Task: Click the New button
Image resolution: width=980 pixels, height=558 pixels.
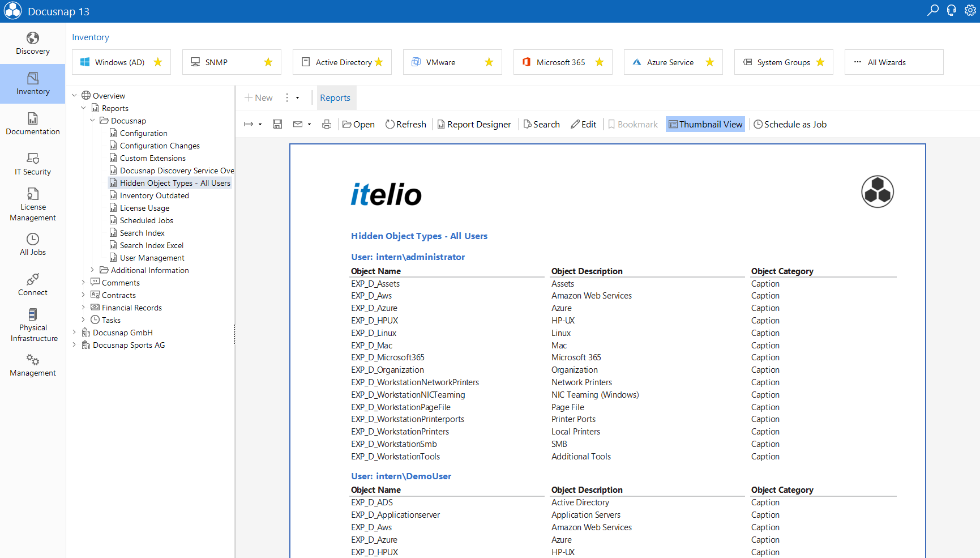Action: [x=259, y=97]
